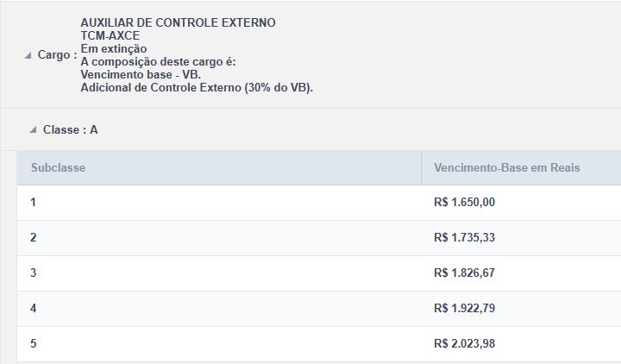The height and width of the screenshot is (364, 621).
Task: Click the 'Cargo :' group label
Action: 57,55
